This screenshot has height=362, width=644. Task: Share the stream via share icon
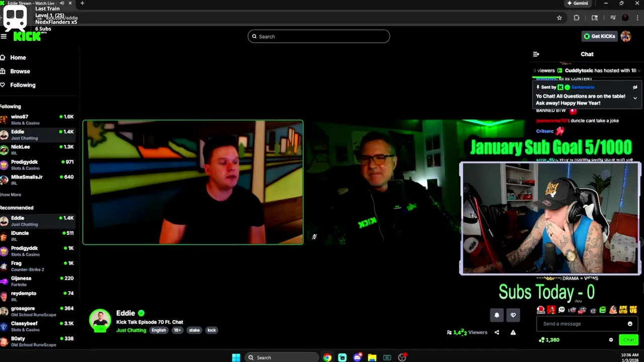tap(497, 332)
